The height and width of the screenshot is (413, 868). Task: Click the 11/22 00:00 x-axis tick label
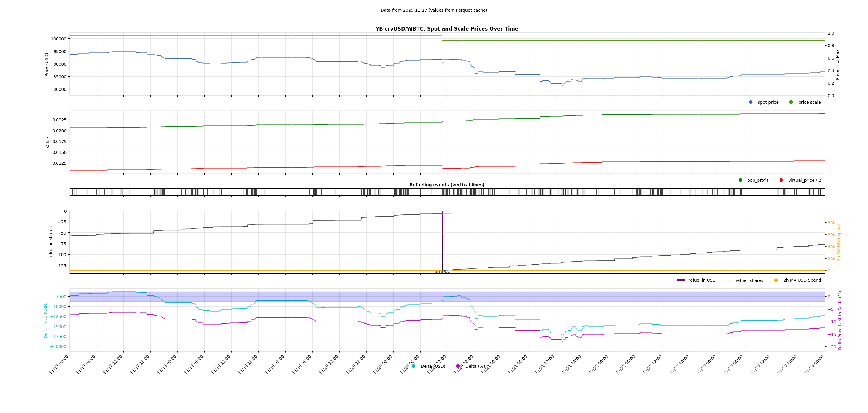click(599, 364)
